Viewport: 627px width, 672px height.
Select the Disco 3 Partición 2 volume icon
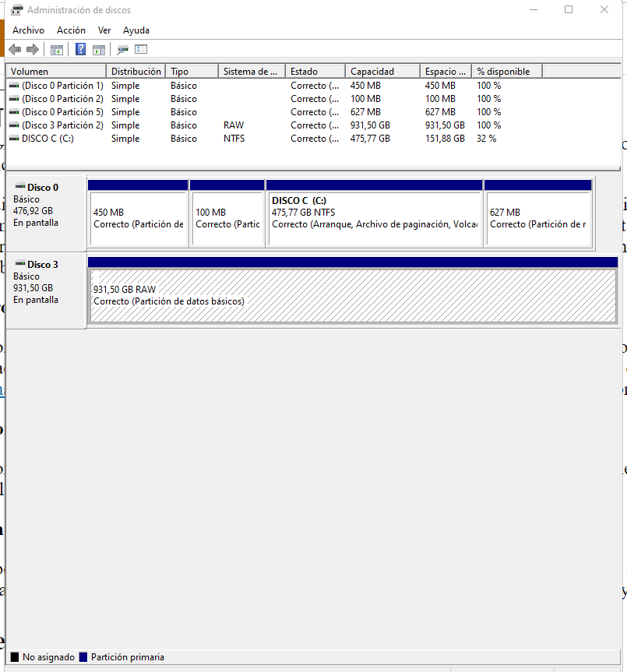(14, 125)
